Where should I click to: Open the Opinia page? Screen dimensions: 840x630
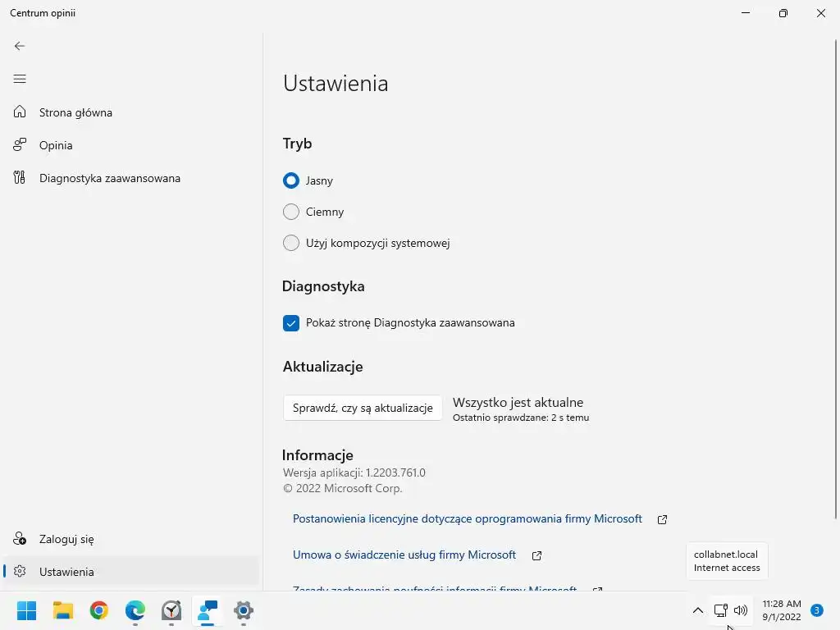[131, 145]
